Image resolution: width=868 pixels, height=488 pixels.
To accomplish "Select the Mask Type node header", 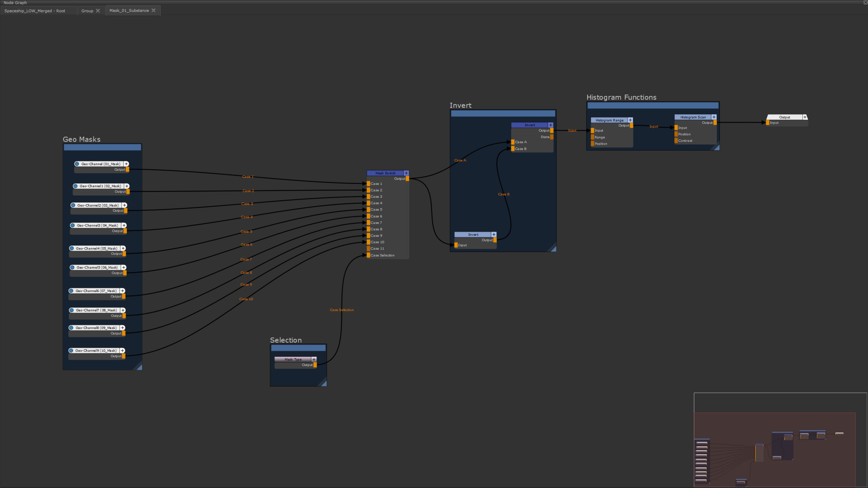I will tap(293, 359).
